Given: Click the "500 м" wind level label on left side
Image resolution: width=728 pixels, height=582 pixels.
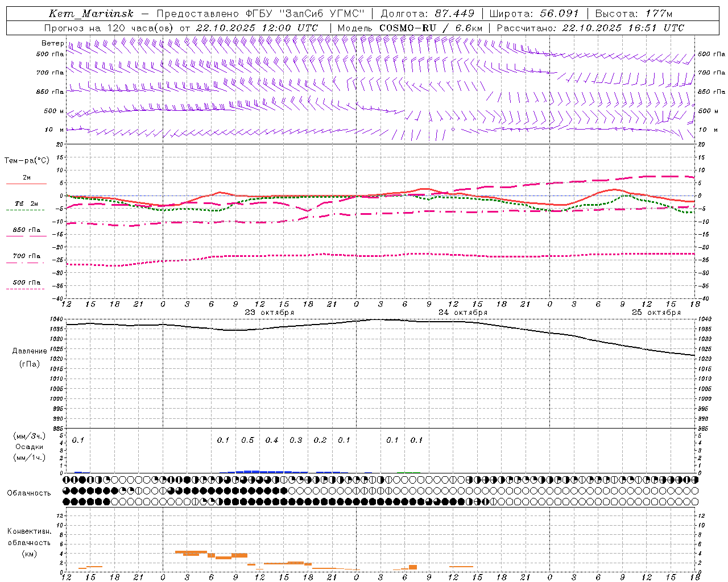Looking at the screenshot, I should tap(54, 111).
